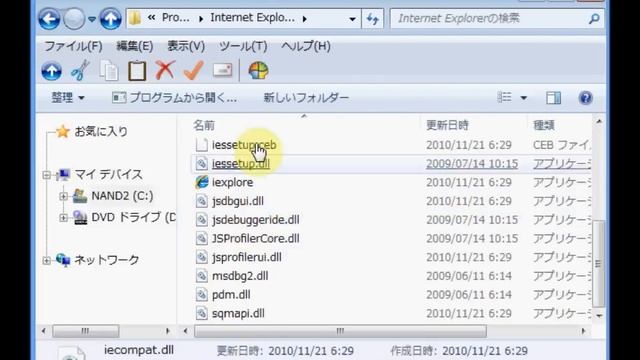The image size is (640, 360).
Task: Click the greyed Forward navigation button
Action: tap(74, 18)
